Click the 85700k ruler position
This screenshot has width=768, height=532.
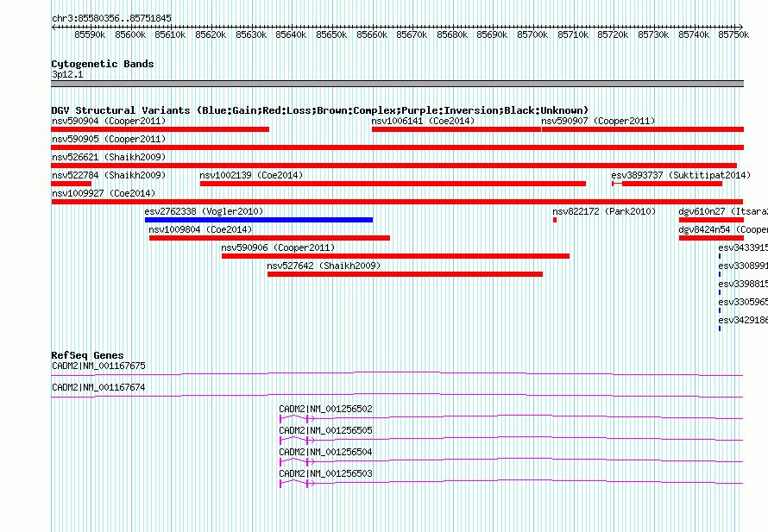(532, 34)
